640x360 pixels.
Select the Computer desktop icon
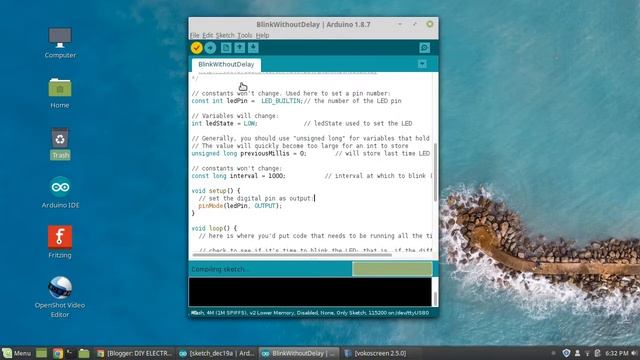click(x=60, y=42)
